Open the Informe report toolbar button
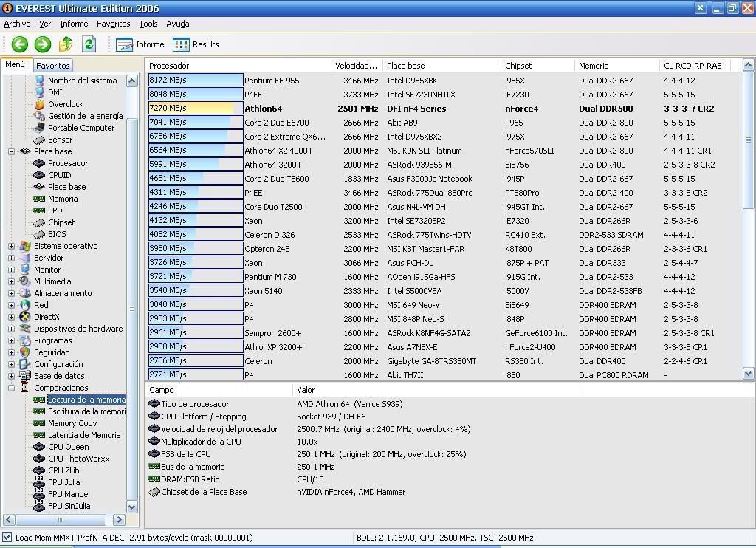The width and height of the screenshot is (756, 548). (140, 44)
